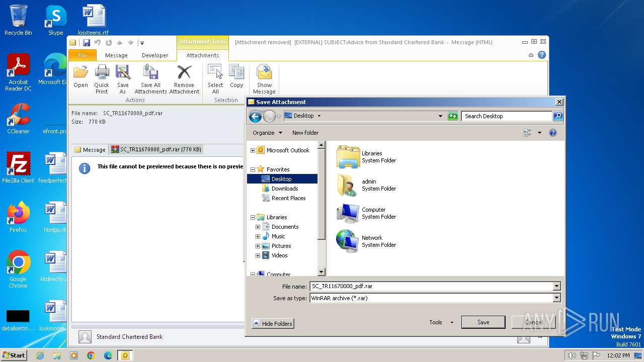This screenshot has height=362, width=644.
Task: Open Google Chrome desktop shortcut
Action: (18, 269)
